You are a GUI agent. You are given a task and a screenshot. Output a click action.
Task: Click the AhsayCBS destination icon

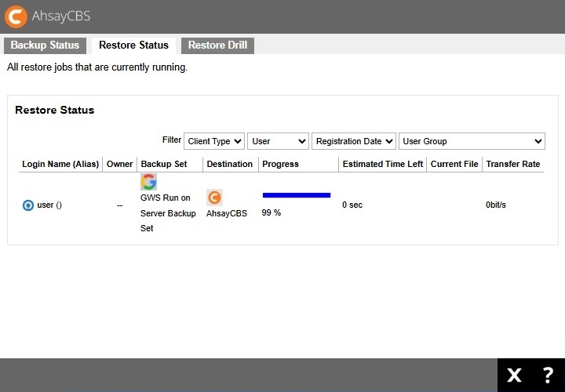coord(214,198)
